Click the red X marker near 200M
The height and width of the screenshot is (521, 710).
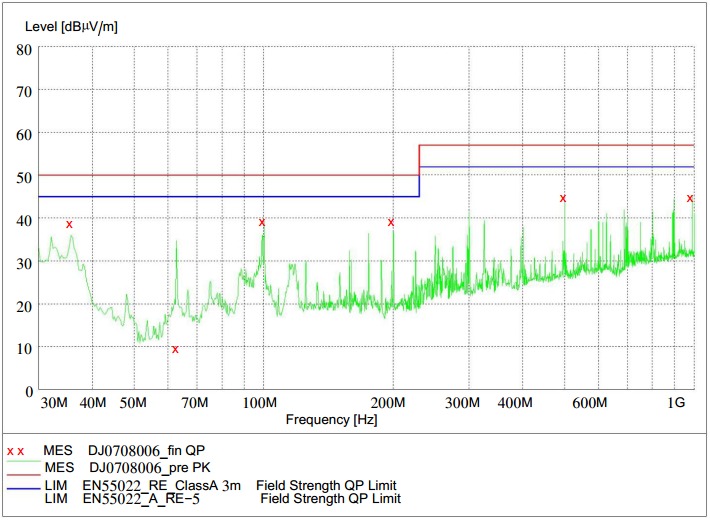click(391, 222)
